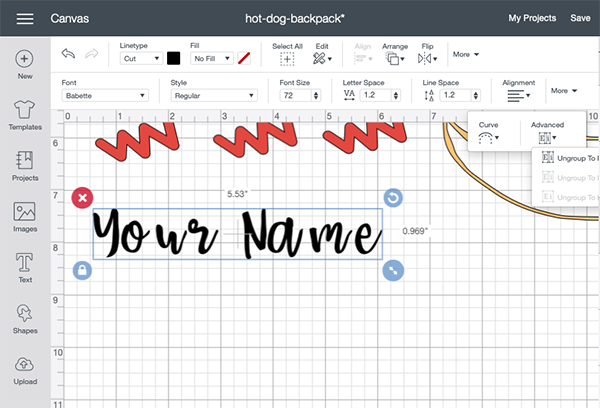This screenshot has height=408, width=600.
Task: Open the Edit tools icon
Action: tap(322, 59)
